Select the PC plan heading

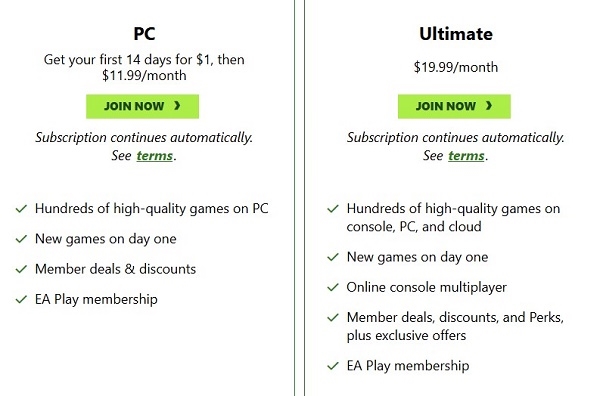point(144,34)
